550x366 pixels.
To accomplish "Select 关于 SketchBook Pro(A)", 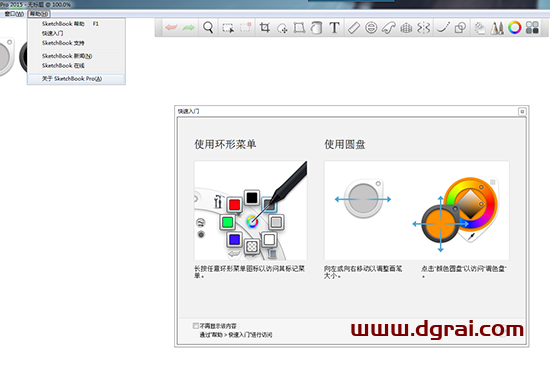I will click(76, 79).
